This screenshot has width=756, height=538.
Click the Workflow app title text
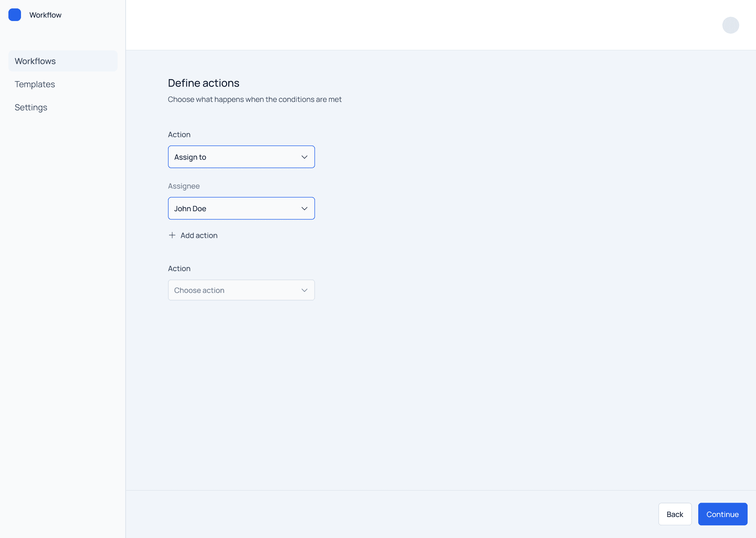45,15
